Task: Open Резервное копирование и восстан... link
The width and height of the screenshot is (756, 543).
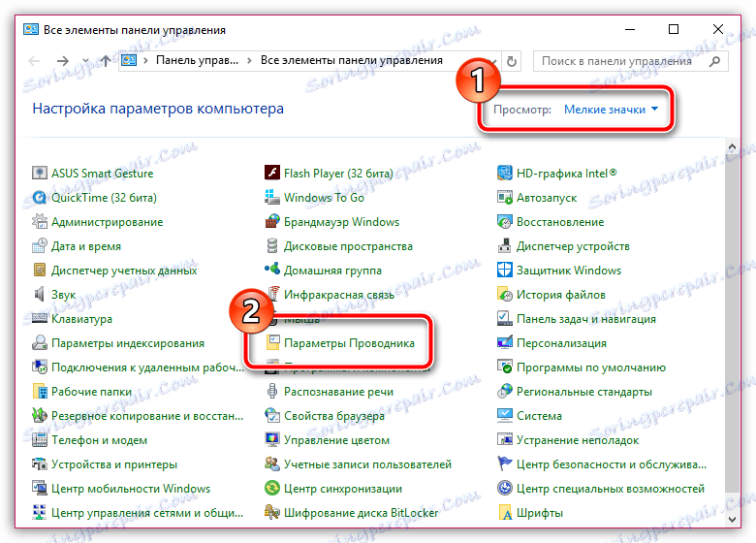Action: pyautogui.click(x=147, y=416)
